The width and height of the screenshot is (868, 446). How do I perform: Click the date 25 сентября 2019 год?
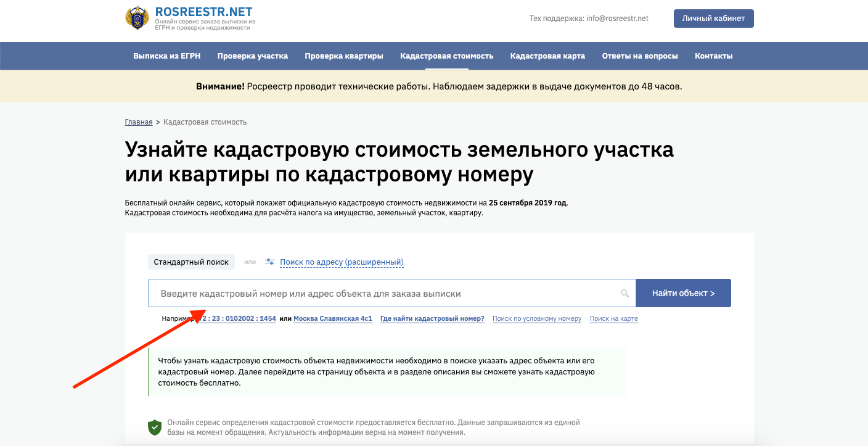point(528,203)
